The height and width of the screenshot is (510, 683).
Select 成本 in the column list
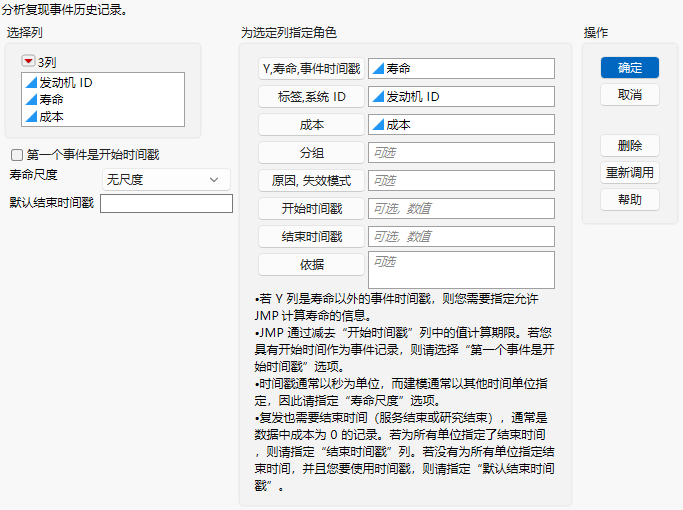[x=103, y=116]
